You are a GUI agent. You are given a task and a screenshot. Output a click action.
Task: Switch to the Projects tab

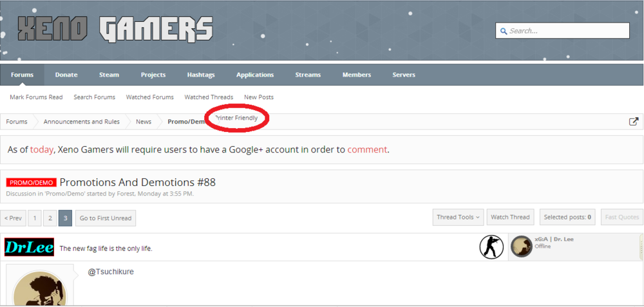click(153, 75)
